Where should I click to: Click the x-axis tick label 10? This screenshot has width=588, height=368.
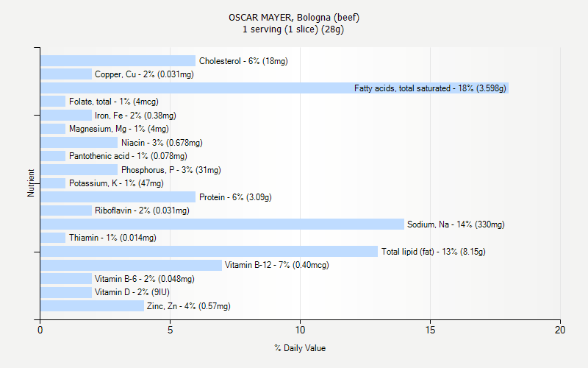(x=300, y=330)
